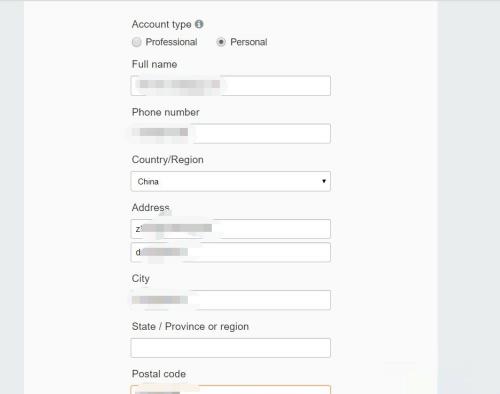500x394 pixels.
Task: Select the Professional radio button
Action: (x=136, y=42)
